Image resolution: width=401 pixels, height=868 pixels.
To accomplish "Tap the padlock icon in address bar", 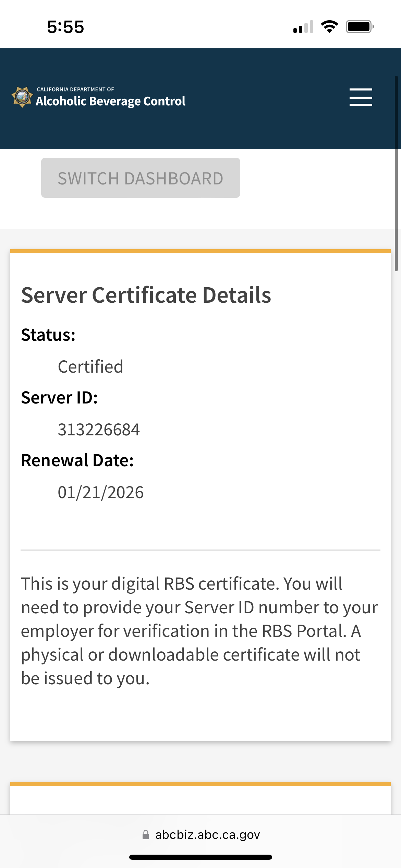I will pos(146,835).
